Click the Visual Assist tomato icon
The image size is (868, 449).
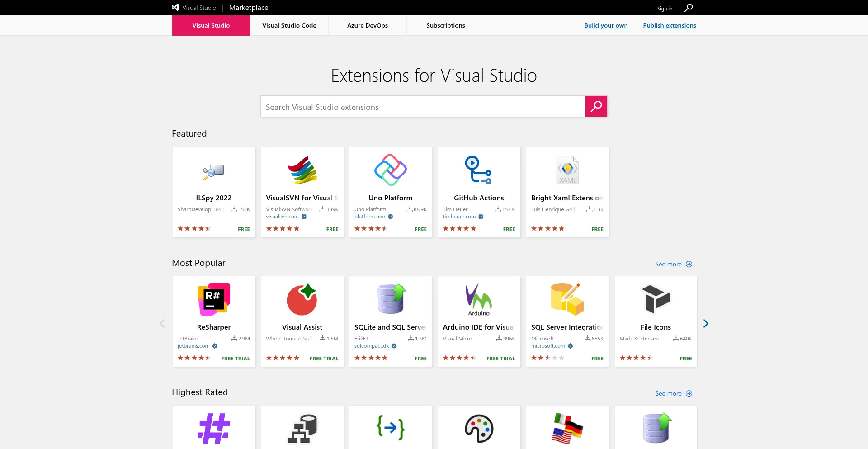coord(302,299)
